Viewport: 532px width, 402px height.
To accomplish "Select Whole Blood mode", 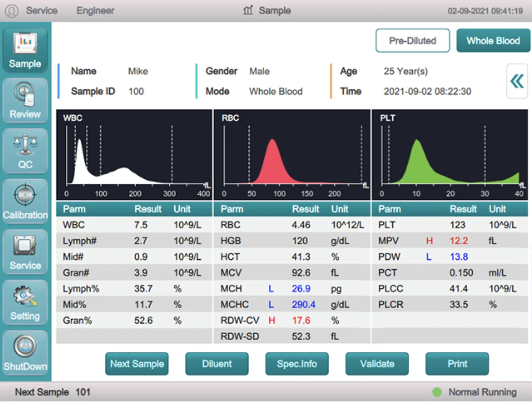I will [x=493, y=41].
